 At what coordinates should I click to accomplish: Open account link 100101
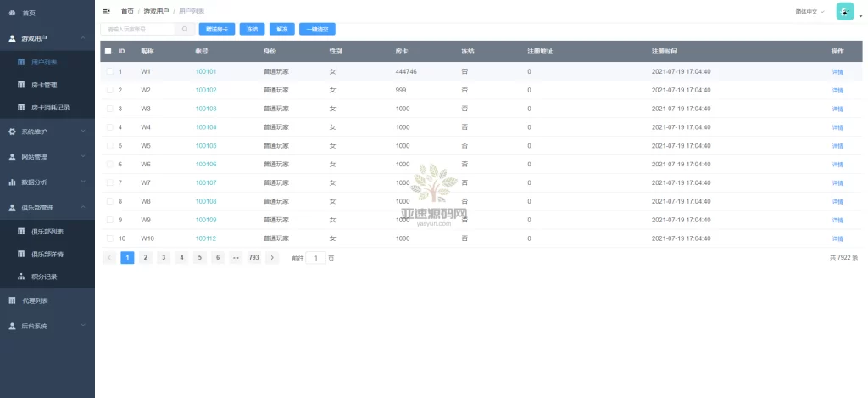pyautogui.click(x=206, y=71)
